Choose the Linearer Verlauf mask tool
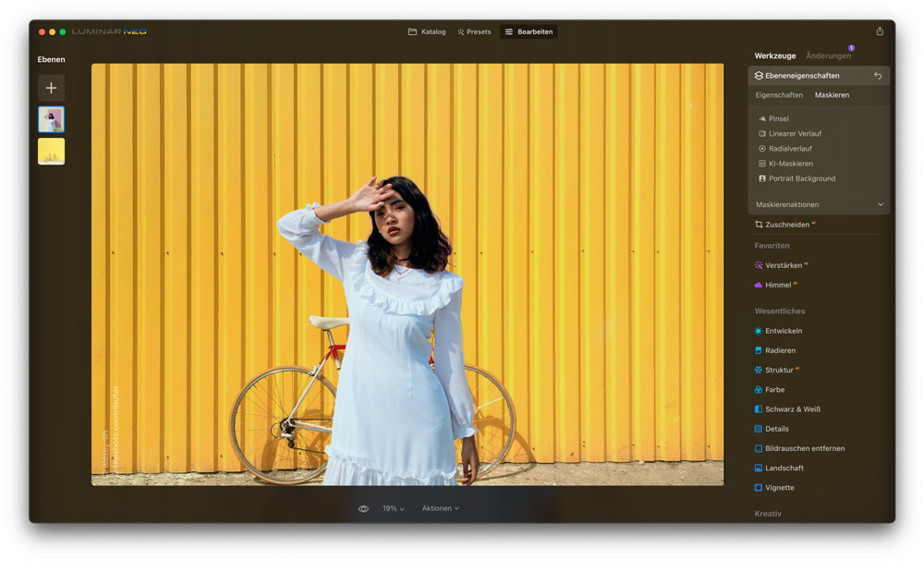Viewport: 924px width, 561px height. pos(790,134)
